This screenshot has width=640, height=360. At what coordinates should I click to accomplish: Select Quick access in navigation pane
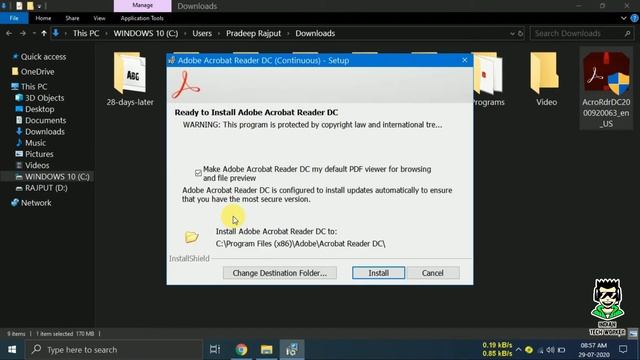coord(43,57)
